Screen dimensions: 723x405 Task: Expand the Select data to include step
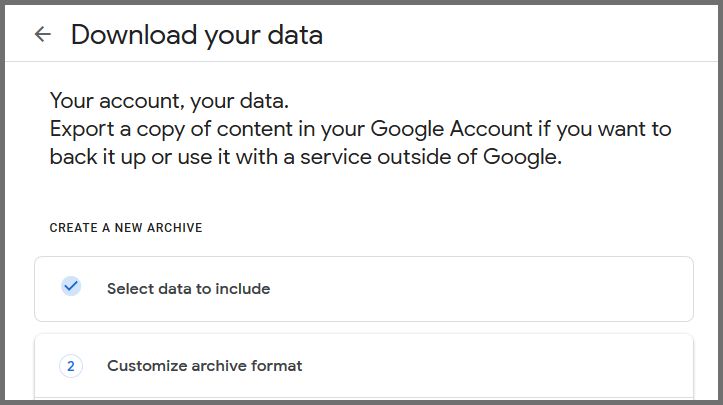point(364,289)
